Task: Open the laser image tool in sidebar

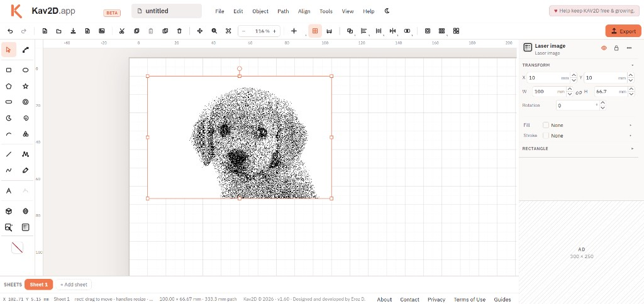Action: [x=25, y=227]
